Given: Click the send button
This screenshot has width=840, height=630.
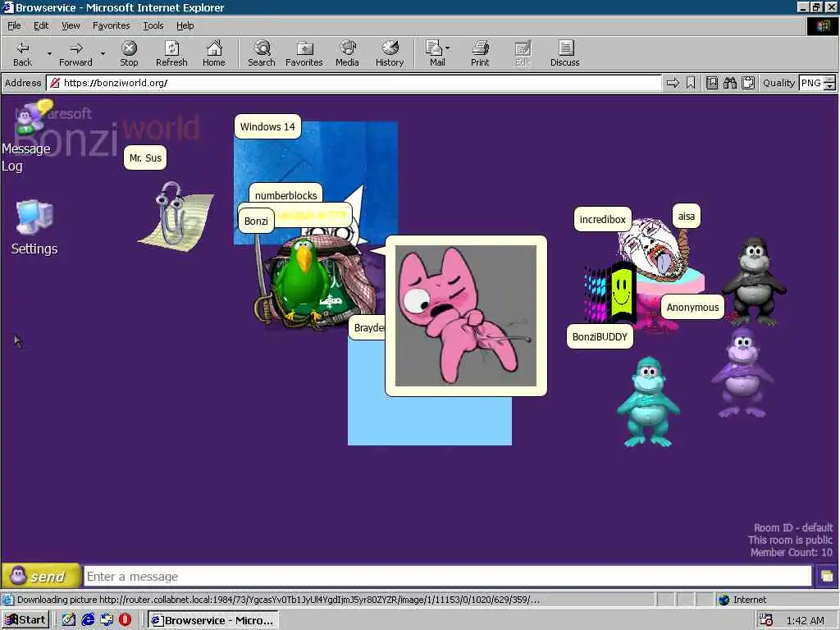Looking at the screenshot, I should [x=41, y=577].
